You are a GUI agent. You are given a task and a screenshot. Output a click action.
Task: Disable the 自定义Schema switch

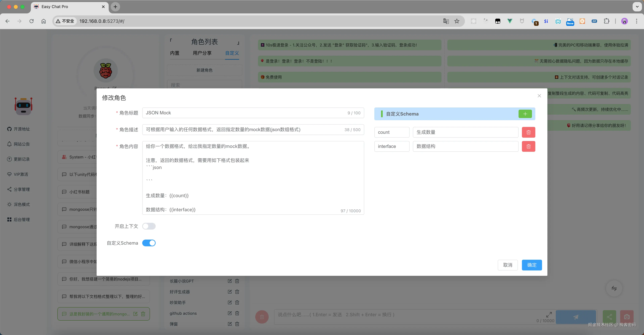pos(149,243)
